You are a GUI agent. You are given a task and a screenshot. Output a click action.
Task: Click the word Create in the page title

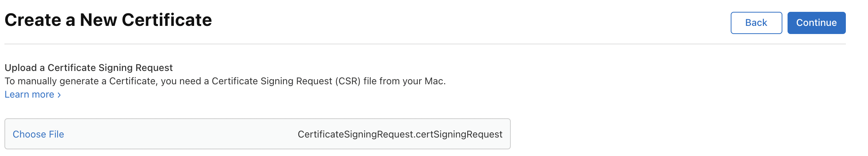pyautogui.click(x=33, y=20)
